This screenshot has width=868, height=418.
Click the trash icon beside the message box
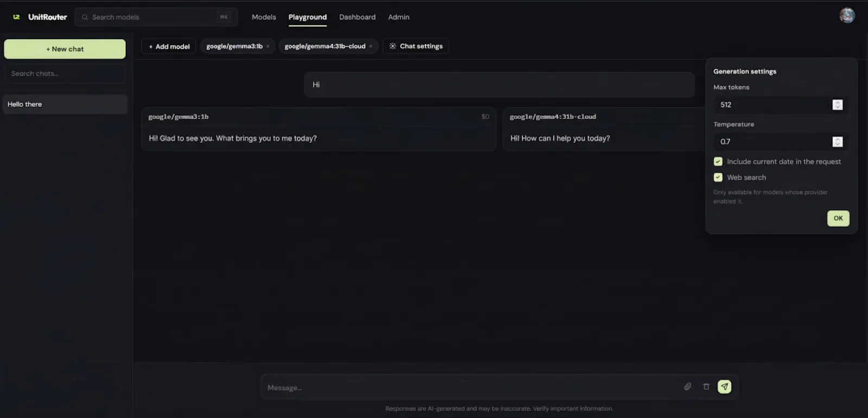click(x=706, y=387)
